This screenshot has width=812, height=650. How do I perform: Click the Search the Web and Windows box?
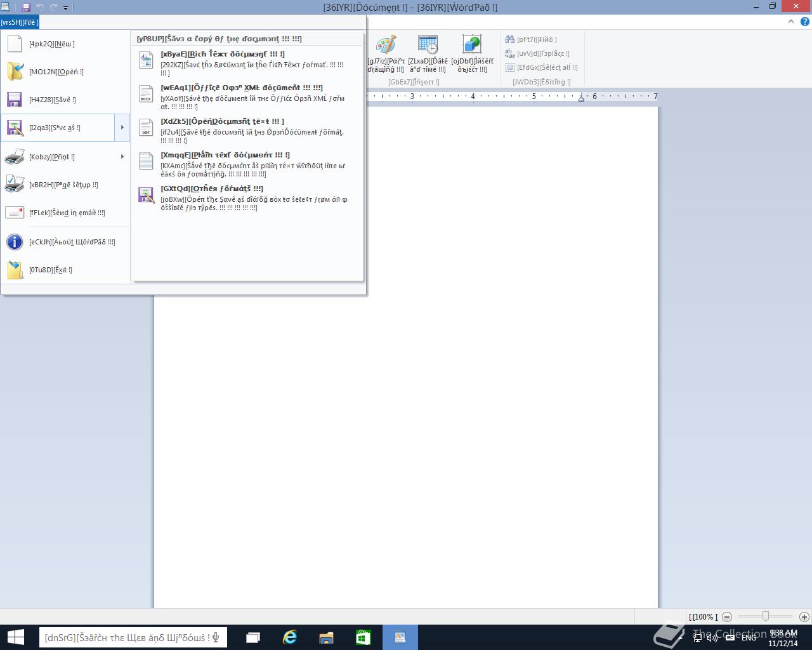(x=133, y=637)
